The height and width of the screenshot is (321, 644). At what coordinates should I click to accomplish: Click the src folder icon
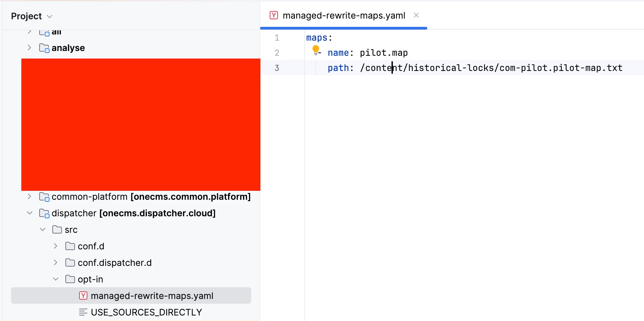(57, 230)
